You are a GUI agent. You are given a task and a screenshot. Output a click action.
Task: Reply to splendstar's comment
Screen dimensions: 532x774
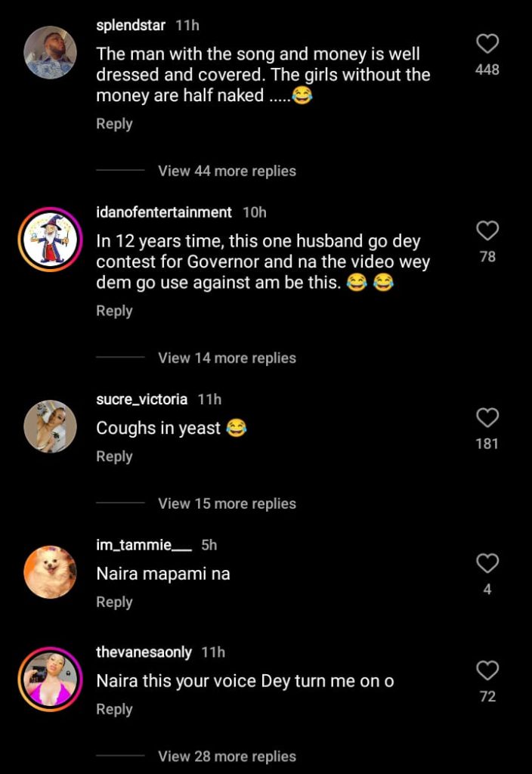point(114,123)
